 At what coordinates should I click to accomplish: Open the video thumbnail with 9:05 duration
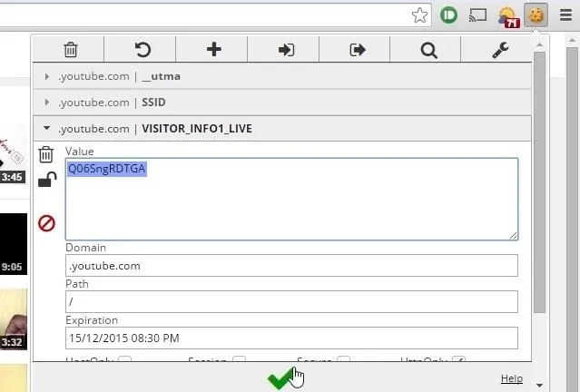coord(14,244)
